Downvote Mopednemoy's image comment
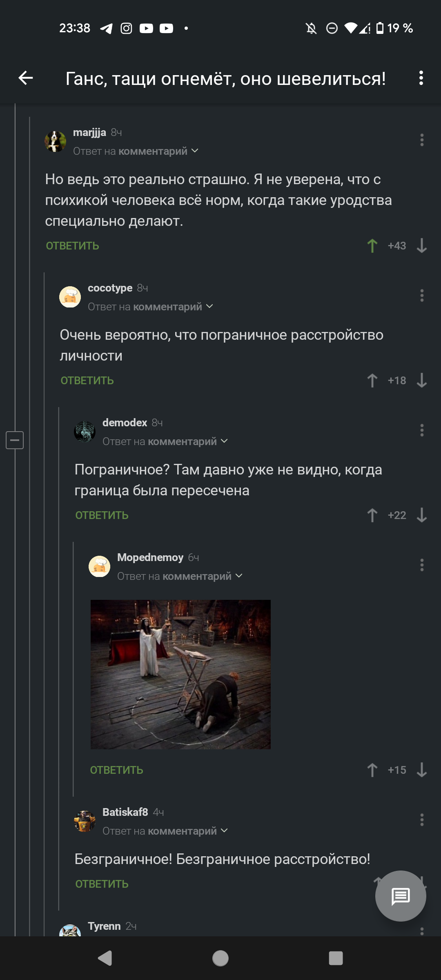This screenshot has width=441, height=980. coord(422,770)
